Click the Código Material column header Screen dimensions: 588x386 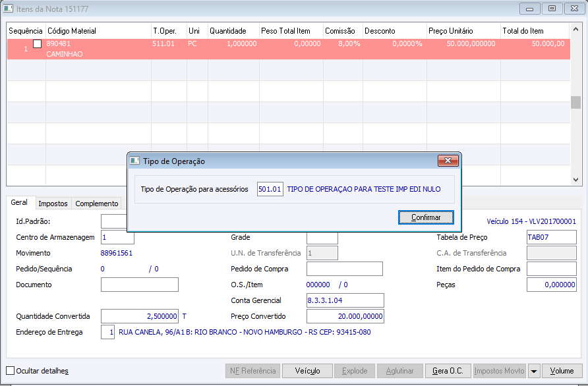coord(98,31)
